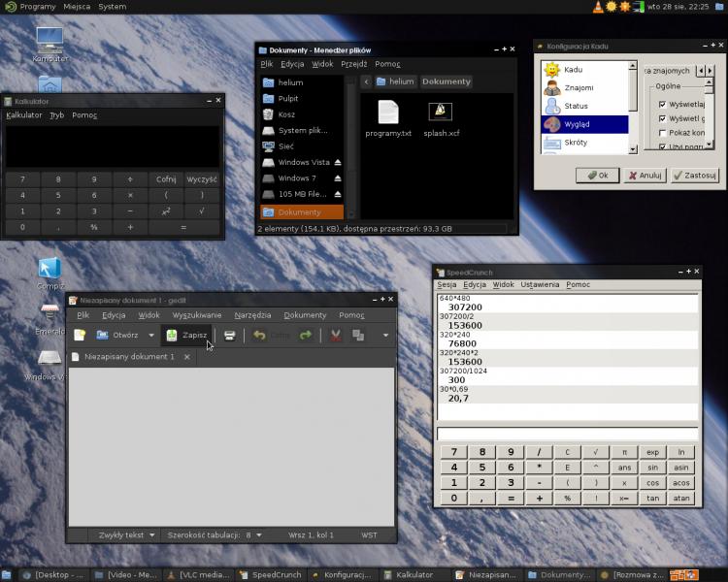
Task: Open the Tryb menu in Kalkulator
Action: tap(57, 114)
